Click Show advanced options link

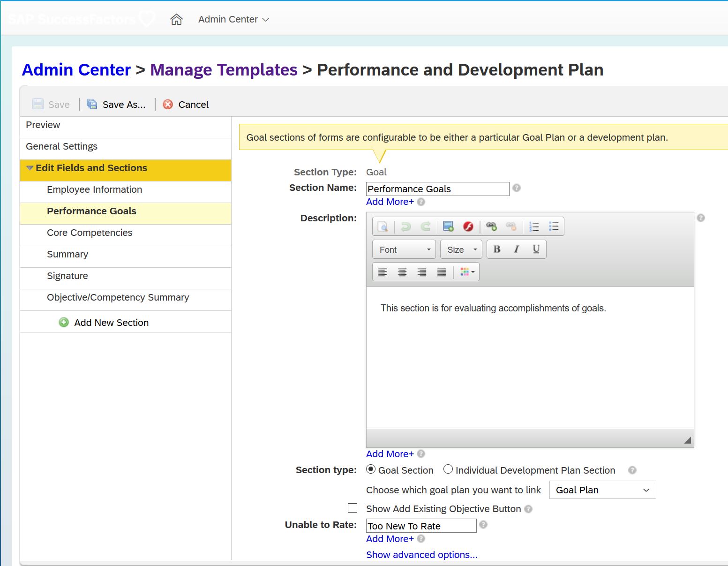(422, 555)
